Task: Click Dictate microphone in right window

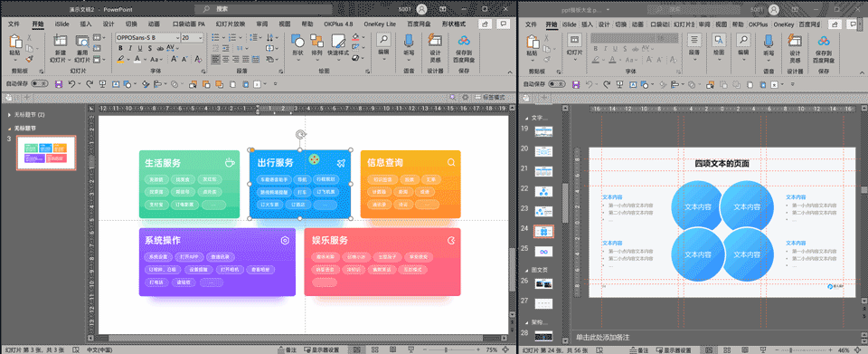Action: [x=769, y=41]
